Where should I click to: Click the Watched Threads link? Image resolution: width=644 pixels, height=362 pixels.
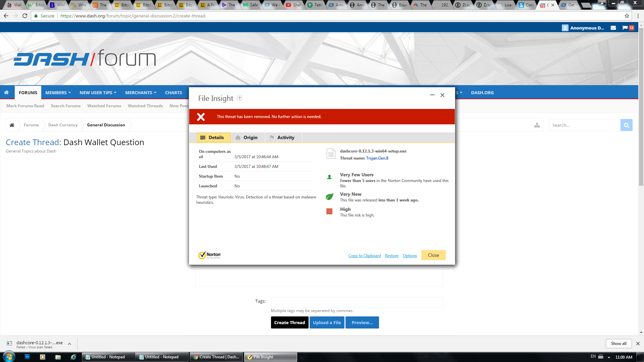pos(145,106)
